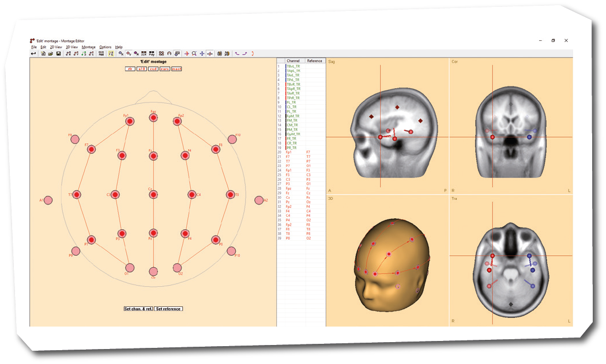
Task: Open a montage file using the folder icon
Action: coord(50,53)
